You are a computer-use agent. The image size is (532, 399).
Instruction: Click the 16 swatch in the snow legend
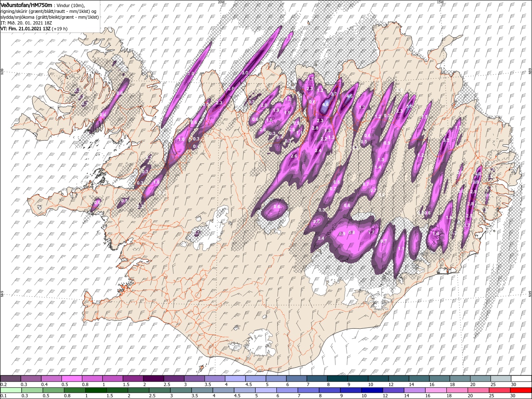[438, 379]
